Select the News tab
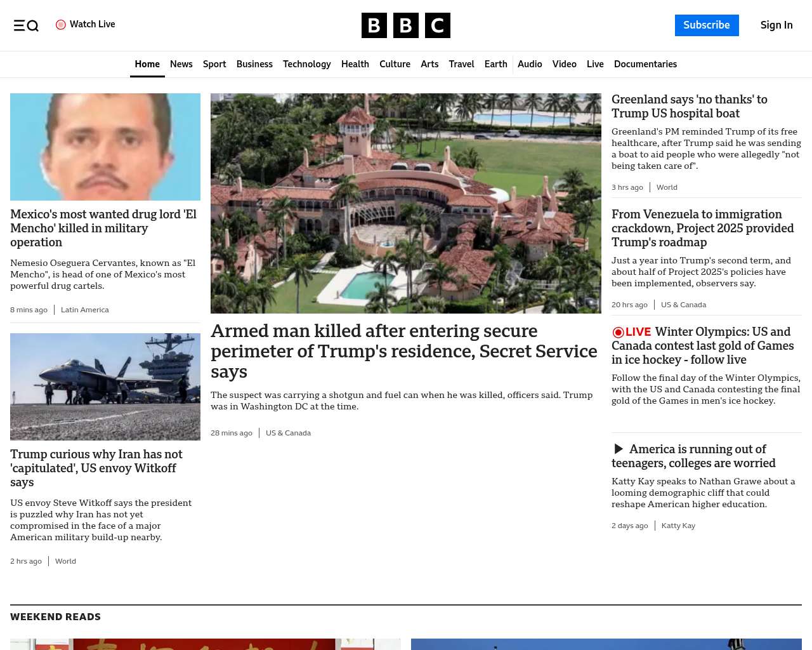The image size is (812, 650). tap(181, 64)
